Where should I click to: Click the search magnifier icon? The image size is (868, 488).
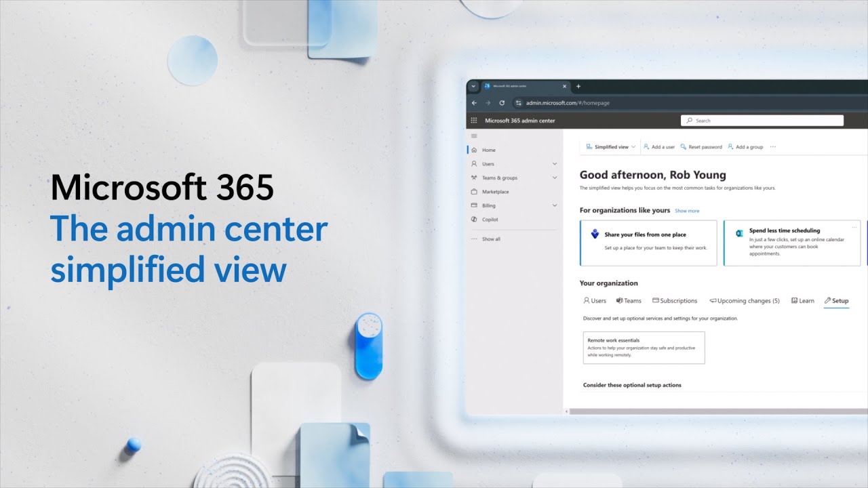click(x=690, y=121)
